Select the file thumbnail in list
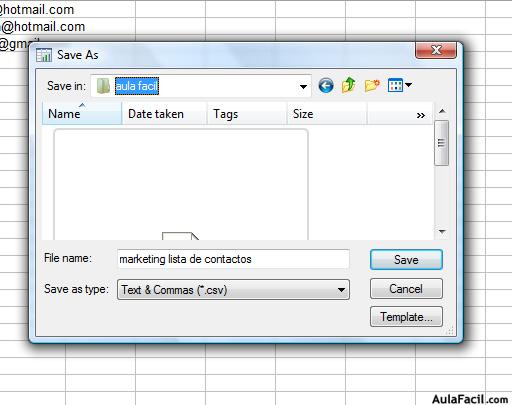The height and width of the screenshot is (405, 512). [181, 184]
